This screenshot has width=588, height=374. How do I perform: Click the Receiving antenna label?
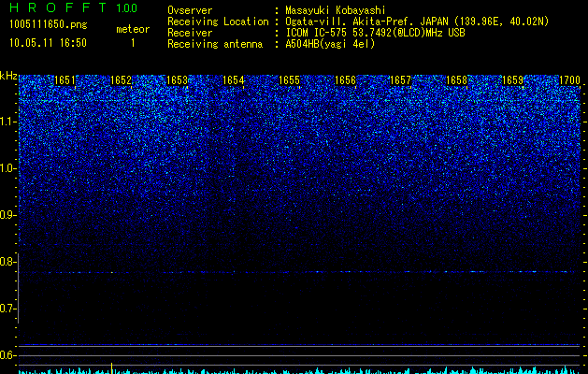215,44
